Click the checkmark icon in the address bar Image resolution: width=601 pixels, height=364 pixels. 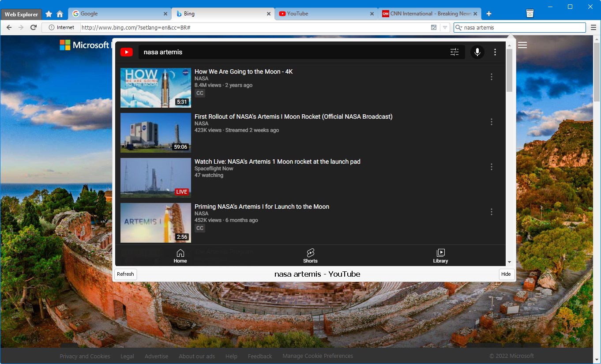(434, 27)
